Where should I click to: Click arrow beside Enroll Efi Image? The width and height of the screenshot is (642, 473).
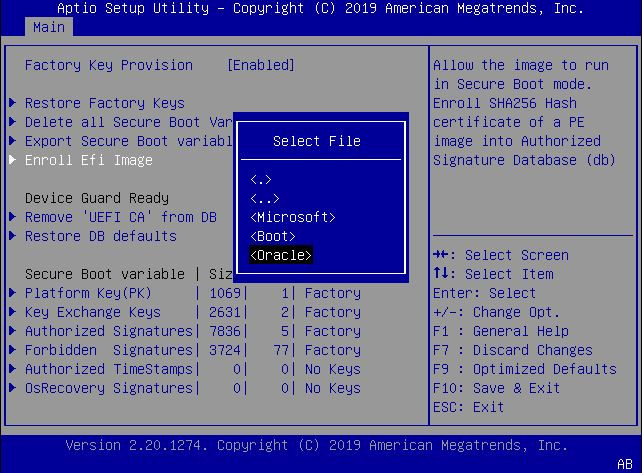13,159
